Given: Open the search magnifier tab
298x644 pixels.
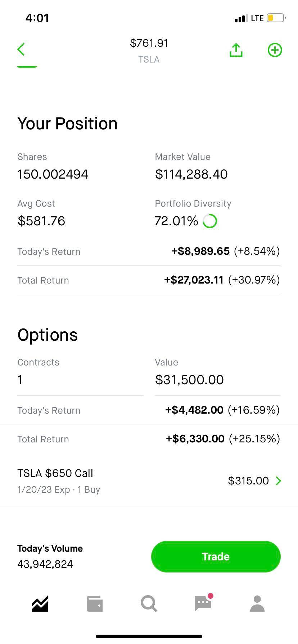Looking at the screenshot, I should pyautogui.click(x=149, y=604).
